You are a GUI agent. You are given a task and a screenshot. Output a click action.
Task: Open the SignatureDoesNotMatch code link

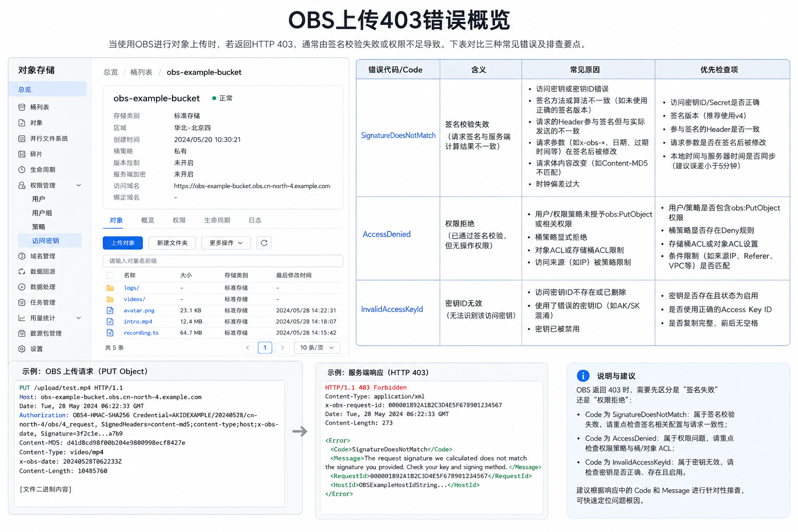pyautogui.click(x=398, y=136)
